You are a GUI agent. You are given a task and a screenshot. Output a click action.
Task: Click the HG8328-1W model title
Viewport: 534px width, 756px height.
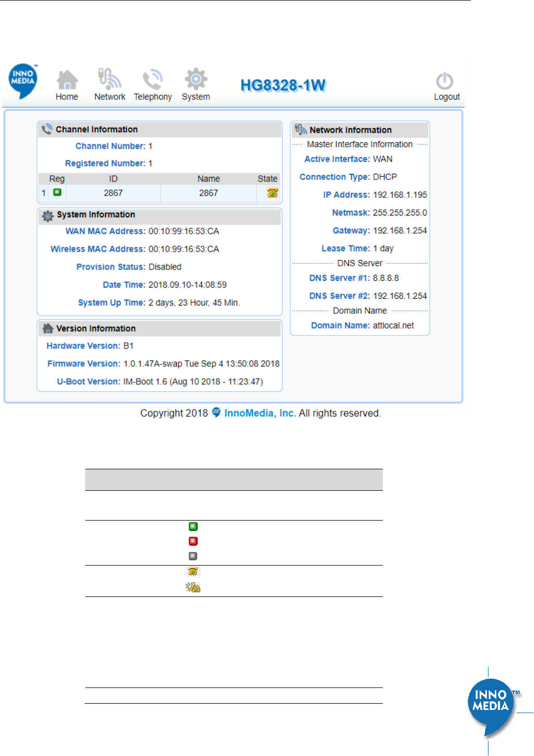tap(283, 85)
